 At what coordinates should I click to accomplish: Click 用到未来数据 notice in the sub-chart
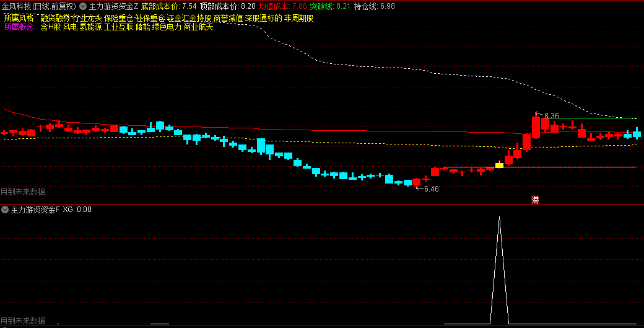pos(22,321)
